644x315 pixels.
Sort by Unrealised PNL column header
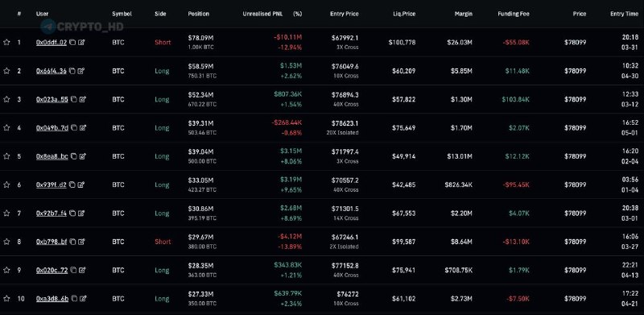(x=262, y=14)
